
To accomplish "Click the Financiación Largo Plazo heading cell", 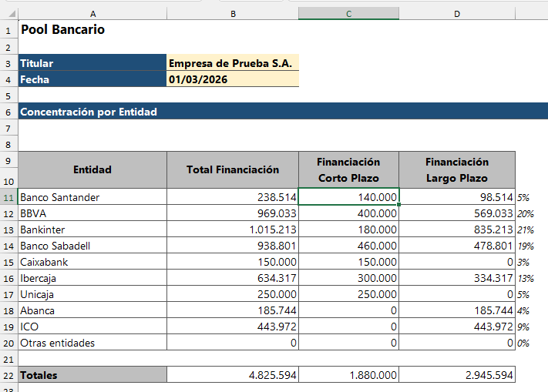I will pyautogui.click(x=456, y=169).
